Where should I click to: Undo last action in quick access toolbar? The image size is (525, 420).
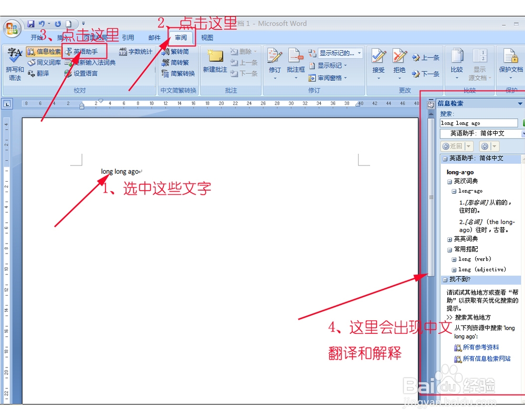41,24
